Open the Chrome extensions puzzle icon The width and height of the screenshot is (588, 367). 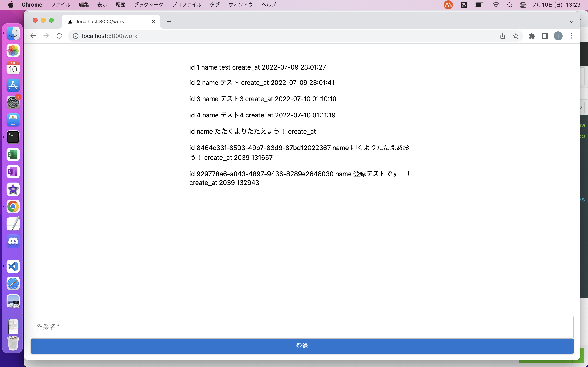click(x=532, y=36)
